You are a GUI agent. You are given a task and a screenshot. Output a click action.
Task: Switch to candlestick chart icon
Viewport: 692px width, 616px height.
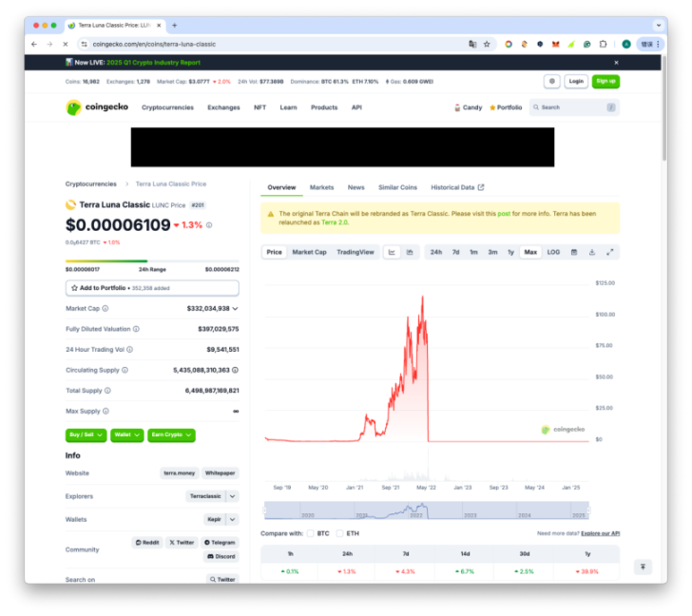point(410,252)
